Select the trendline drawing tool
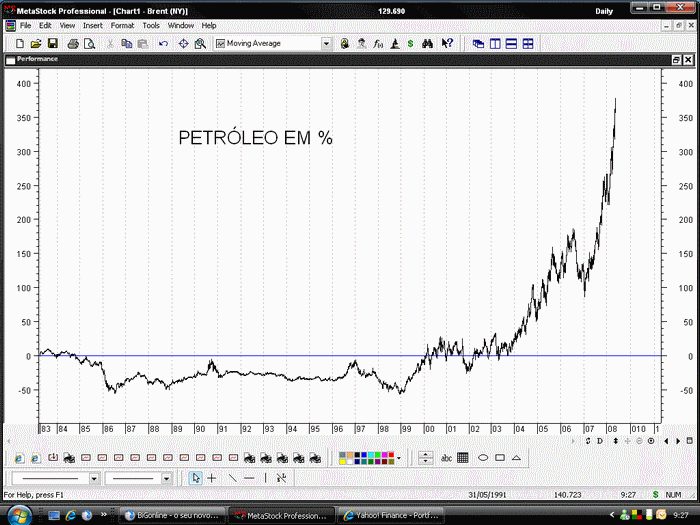700x525 pixels. coord(233,478)
